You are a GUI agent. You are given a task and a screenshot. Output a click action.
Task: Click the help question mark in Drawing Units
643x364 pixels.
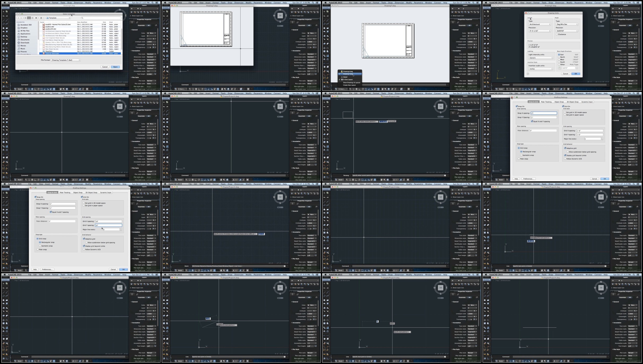(528, 74)
